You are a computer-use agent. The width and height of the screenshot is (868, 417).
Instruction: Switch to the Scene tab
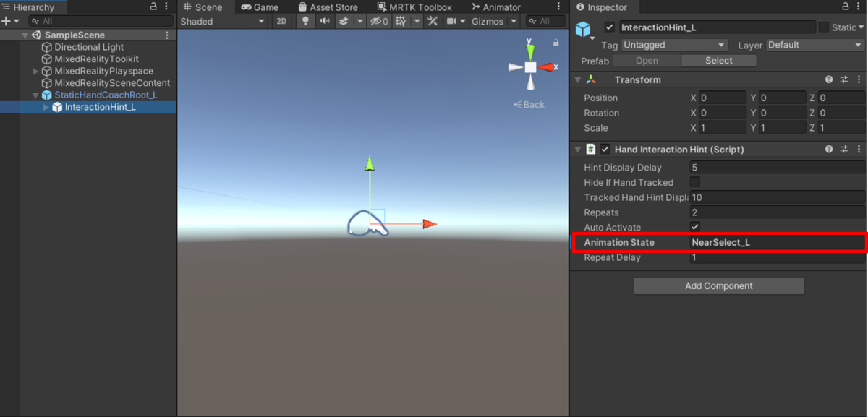[202, 7]
